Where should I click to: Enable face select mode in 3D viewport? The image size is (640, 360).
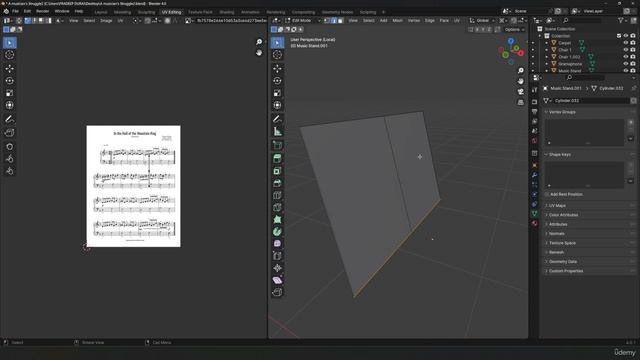340,20
